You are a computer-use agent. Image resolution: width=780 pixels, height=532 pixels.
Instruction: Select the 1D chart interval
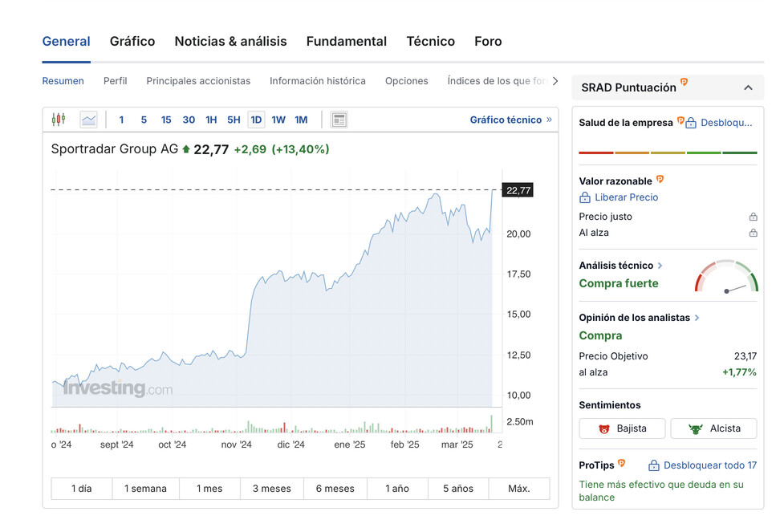pyautogui.click(x=256, y=120)
